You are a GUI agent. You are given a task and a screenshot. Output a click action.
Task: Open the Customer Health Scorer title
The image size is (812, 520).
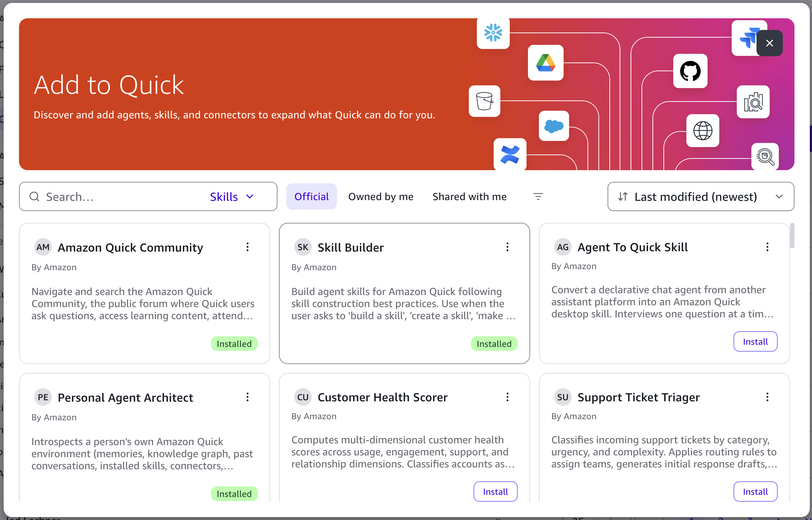(382, 397)
